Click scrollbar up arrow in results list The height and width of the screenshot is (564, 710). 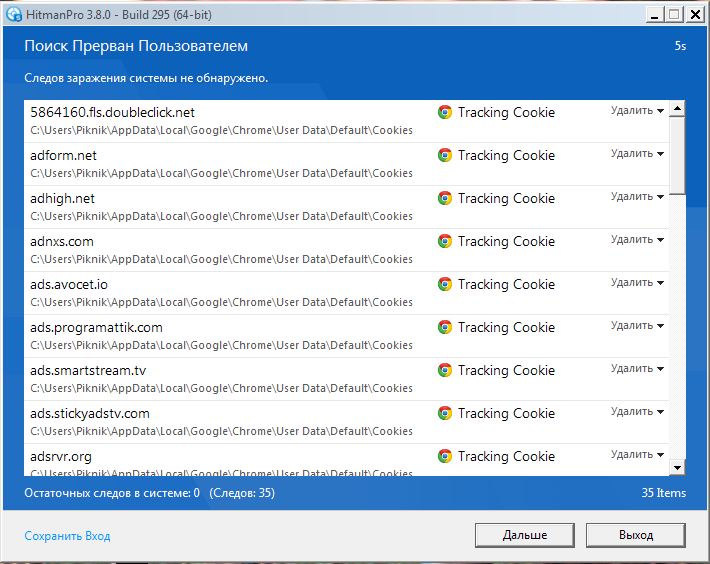pyautogui.click(x=677, y=108)
